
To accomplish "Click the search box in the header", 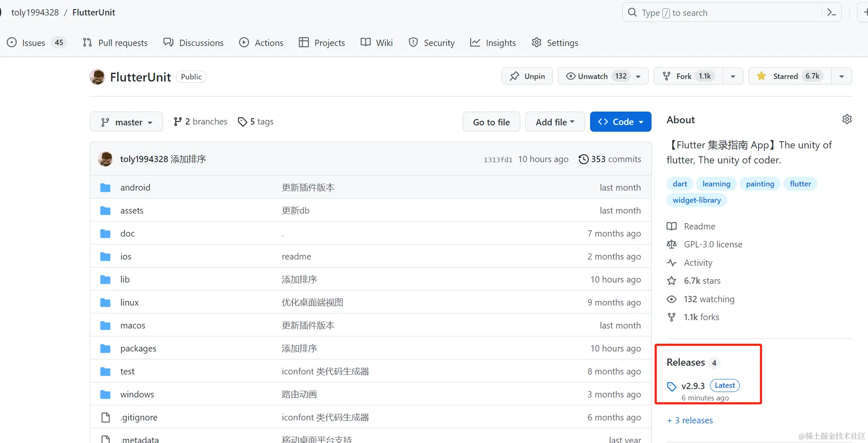I will 731,13.
